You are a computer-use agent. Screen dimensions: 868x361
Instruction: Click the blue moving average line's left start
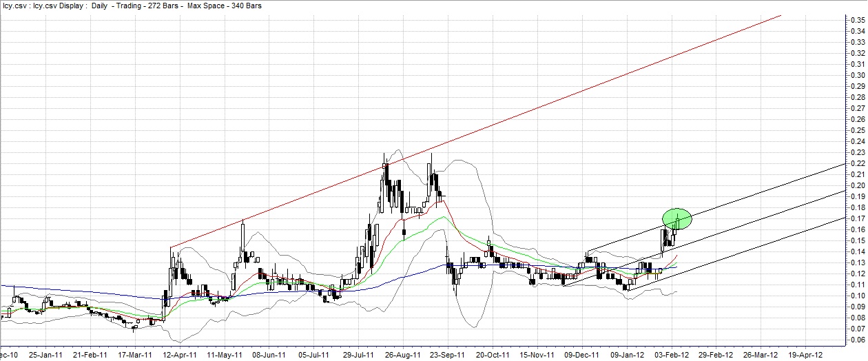click(x=3, y=285)
